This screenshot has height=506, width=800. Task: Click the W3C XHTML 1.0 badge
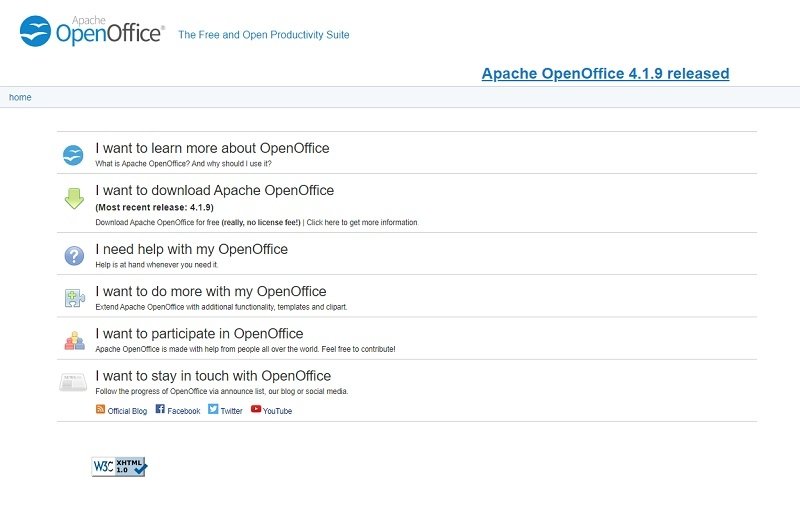(x=119, y=466)
